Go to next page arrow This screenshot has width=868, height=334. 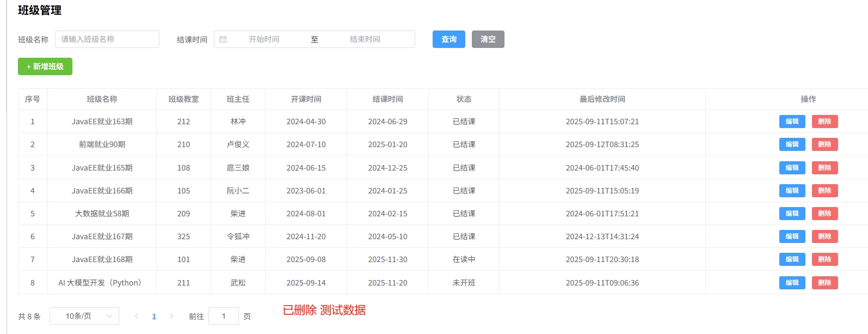(x=171, y=316)
